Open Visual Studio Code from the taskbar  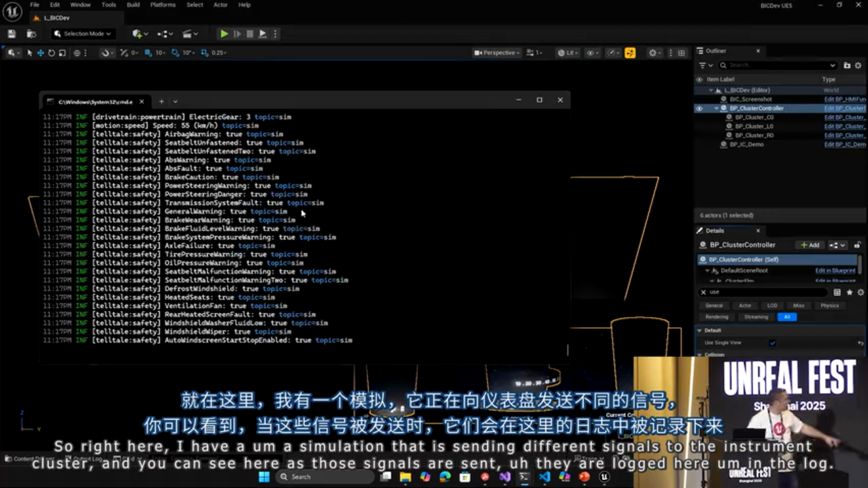[x=545, y=477]
